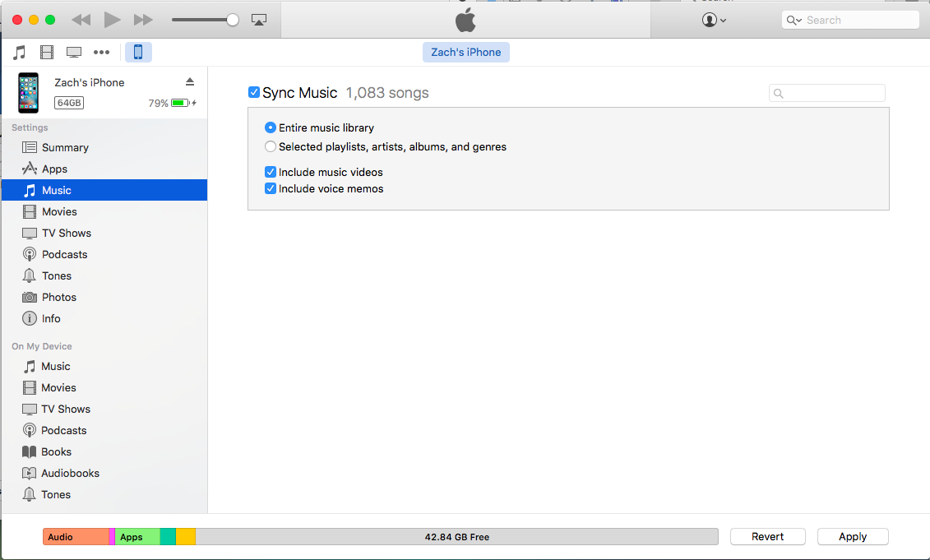Screen dimensions: 930x560
Task: Click the volume slider knob
Action: click(x=233, y=20)
